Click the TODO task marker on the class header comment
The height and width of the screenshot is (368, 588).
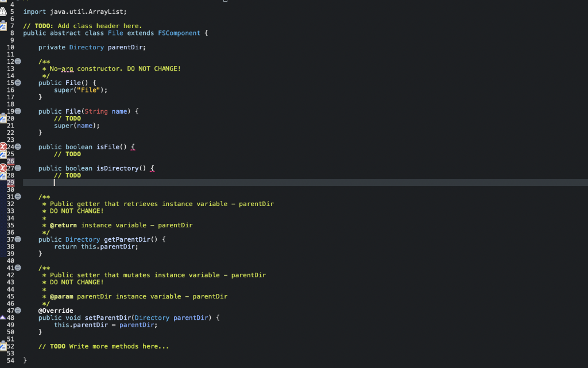[5, 25]
